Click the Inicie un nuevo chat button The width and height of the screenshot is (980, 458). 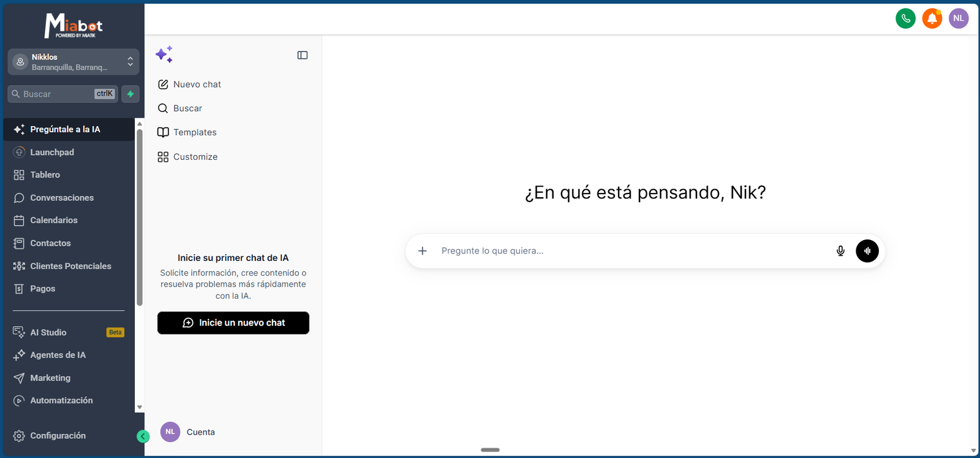[x=233, y=323]
